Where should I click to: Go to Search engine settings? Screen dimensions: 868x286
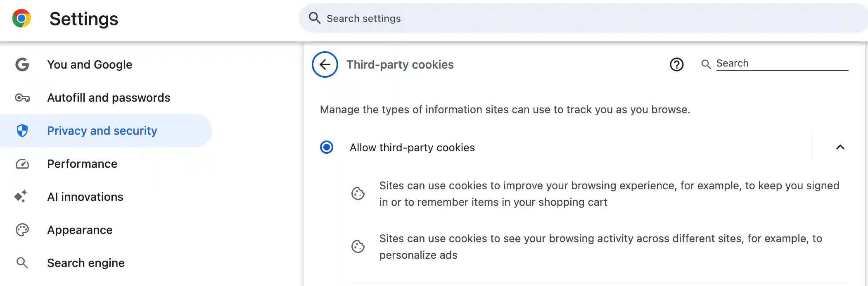click(86, 263)
